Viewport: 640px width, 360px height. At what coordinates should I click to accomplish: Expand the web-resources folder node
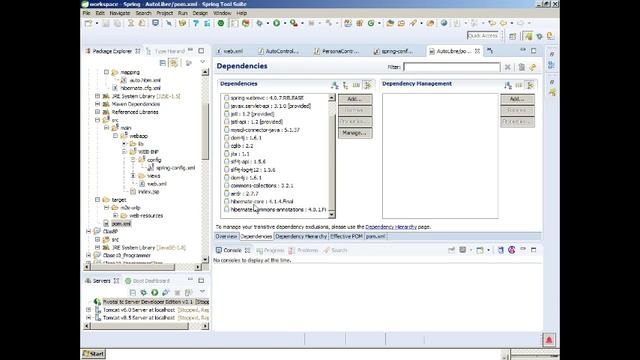(116, 216)
